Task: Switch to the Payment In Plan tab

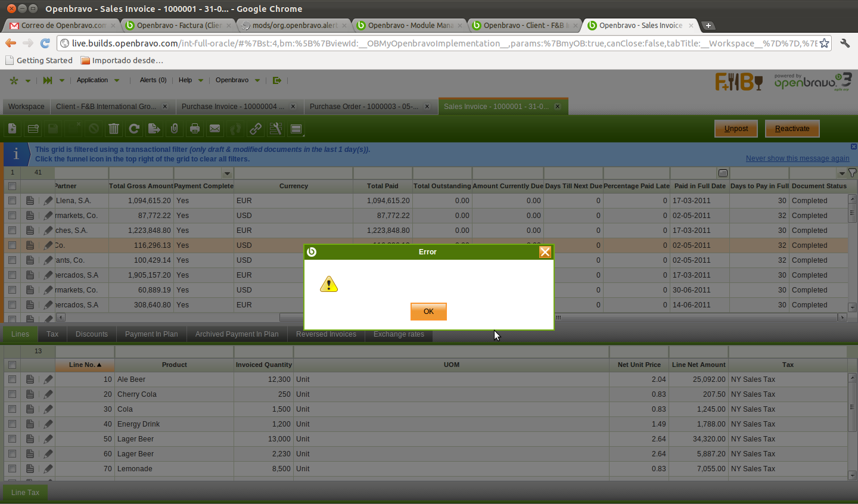Action: (x=151, y=334)
